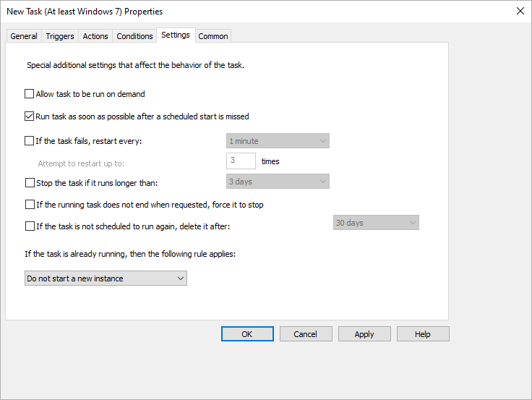Click the restart attempts number field
Viewport: 532px width, 400px height.
(241, 161)
